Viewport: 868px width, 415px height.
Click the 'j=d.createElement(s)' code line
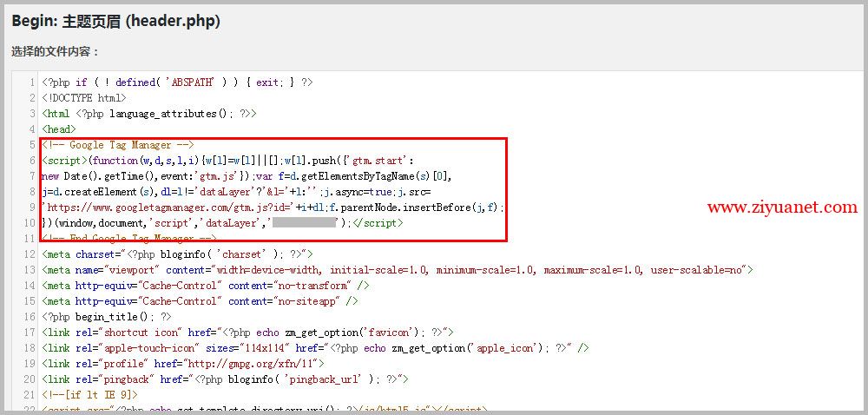click(x=236, y=192)
